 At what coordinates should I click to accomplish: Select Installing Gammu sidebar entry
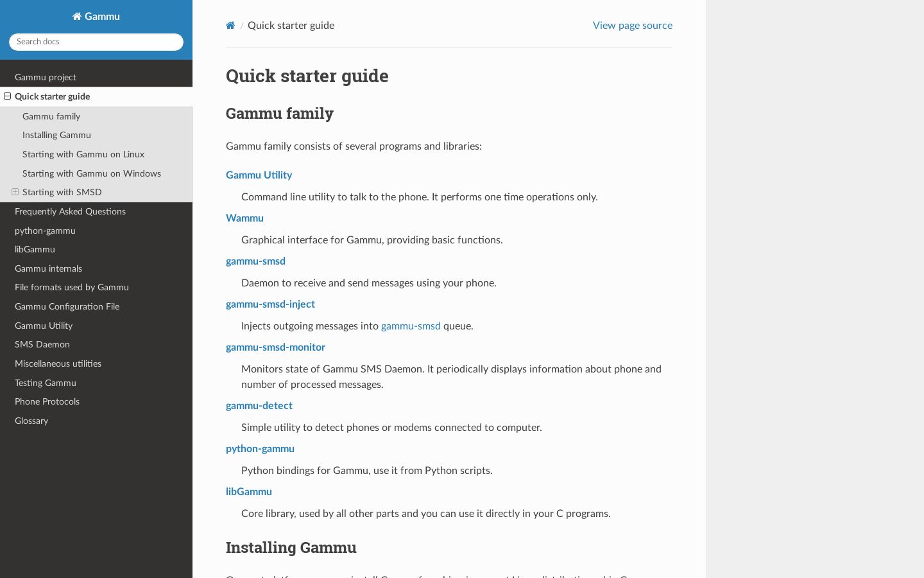[x=96, y=136]
